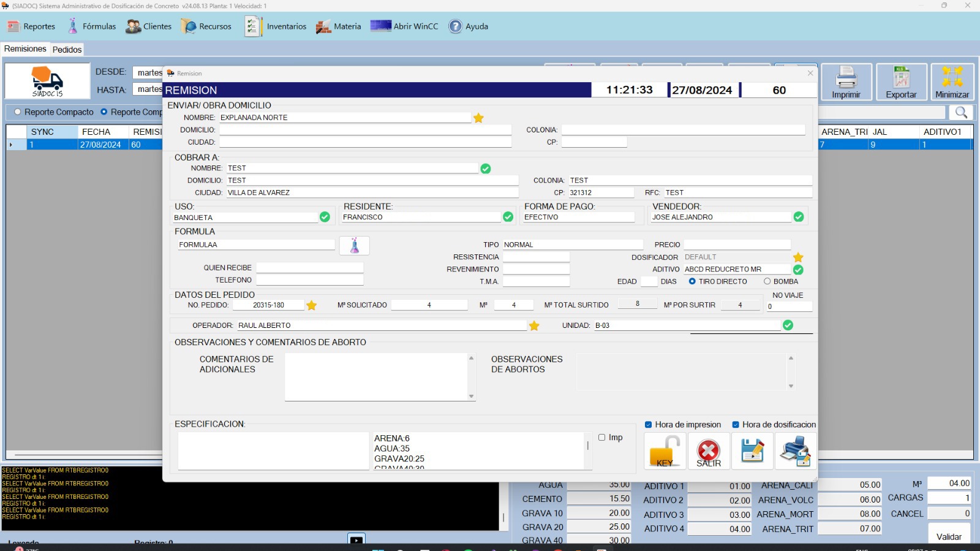Click the Exportar button
The image size is (980, 551).
point(901,82)
